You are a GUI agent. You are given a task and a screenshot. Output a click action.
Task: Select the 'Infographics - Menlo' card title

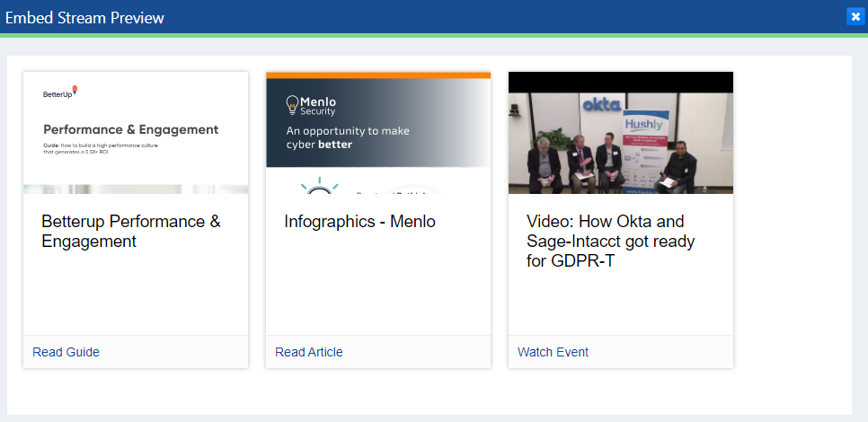pyautogui.click(x=359, y=221)
